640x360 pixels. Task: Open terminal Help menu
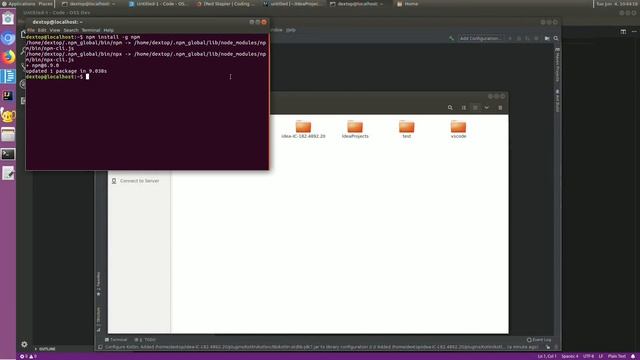(x=108, y=30)
